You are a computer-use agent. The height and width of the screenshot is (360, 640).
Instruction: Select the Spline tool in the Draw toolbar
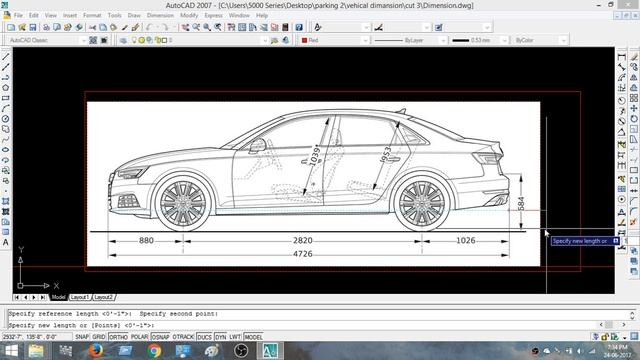(x=6, y=139)
